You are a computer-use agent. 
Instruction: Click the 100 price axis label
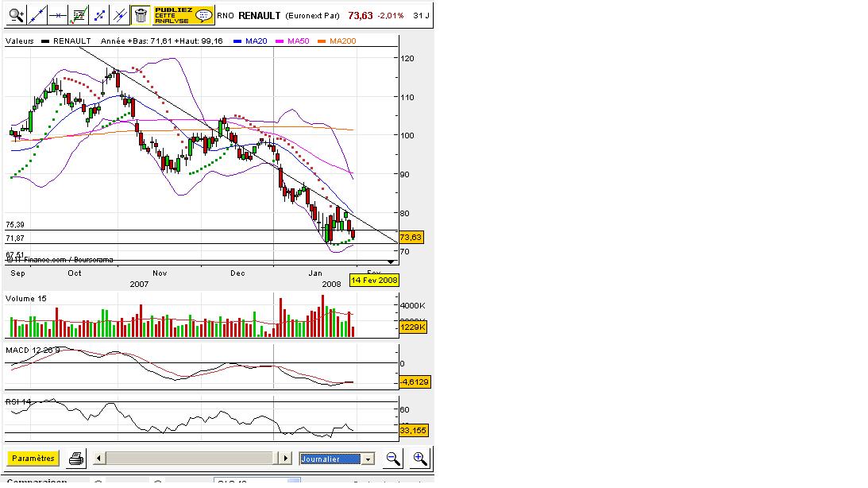click(x=407, y=136)
